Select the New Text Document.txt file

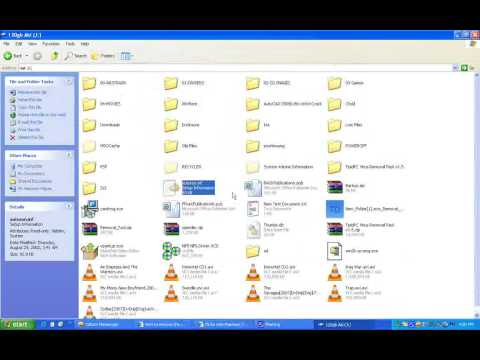point(276,208)
